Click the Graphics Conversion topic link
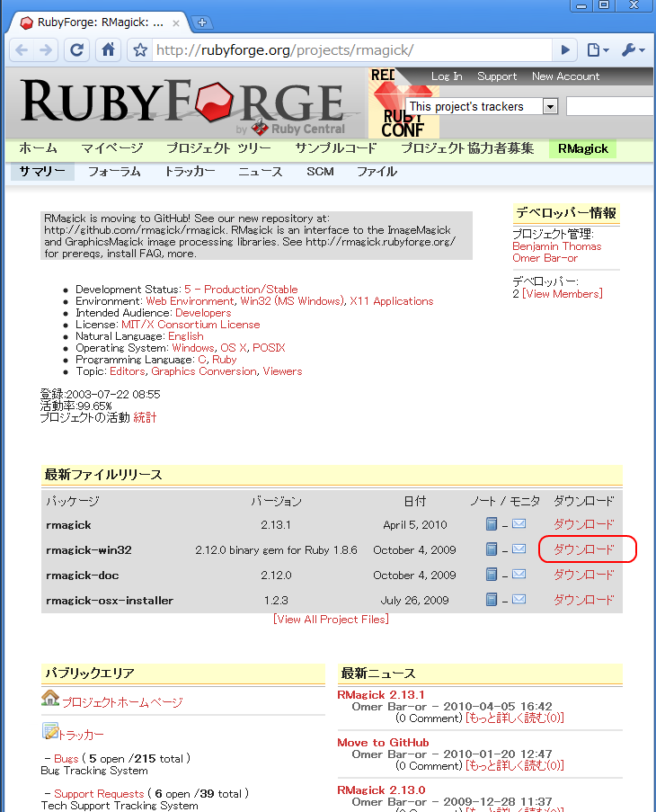The width and height of the screenshot is (656, 812). point(204,371)
